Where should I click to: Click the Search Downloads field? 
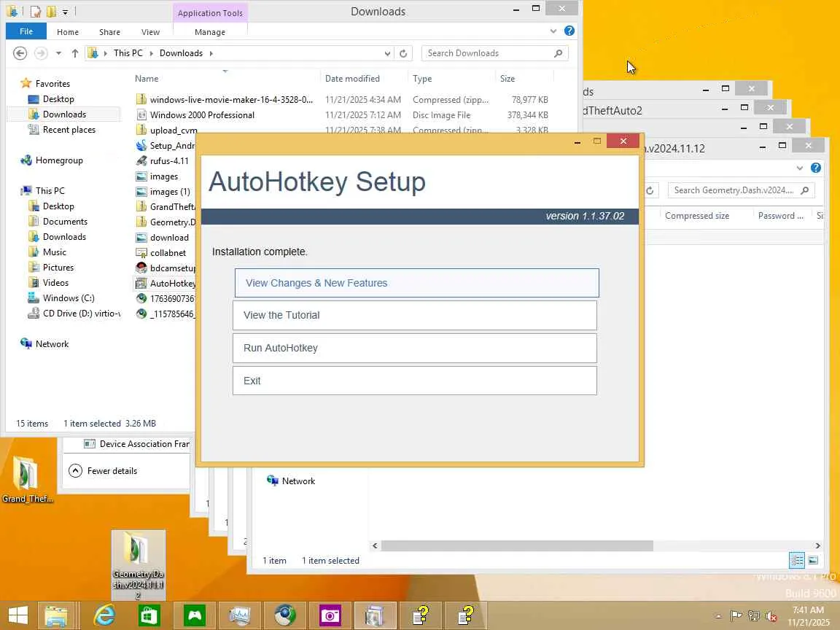tap(494, 53)
